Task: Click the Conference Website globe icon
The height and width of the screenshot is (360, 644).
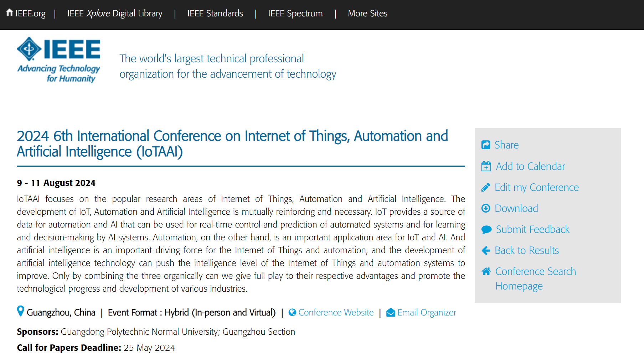Action: (292, 312)
